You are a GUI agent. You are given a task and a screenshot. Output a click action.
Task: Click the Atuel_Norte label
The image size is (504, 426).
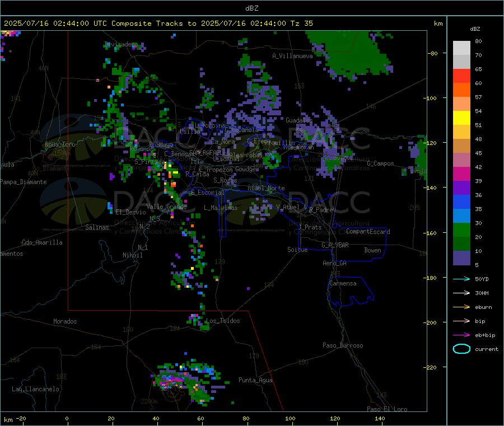point(266,188)
